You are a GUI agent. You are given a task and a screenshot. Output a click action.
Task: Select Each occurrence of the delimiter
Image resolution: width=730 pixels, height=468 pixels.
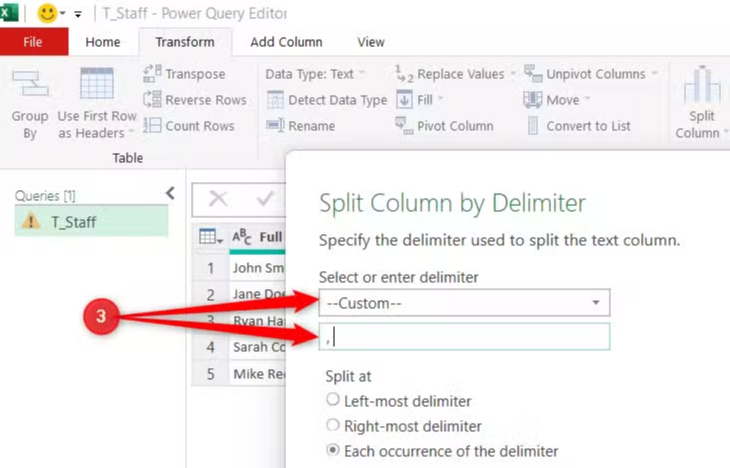click(x=332, y=450)
